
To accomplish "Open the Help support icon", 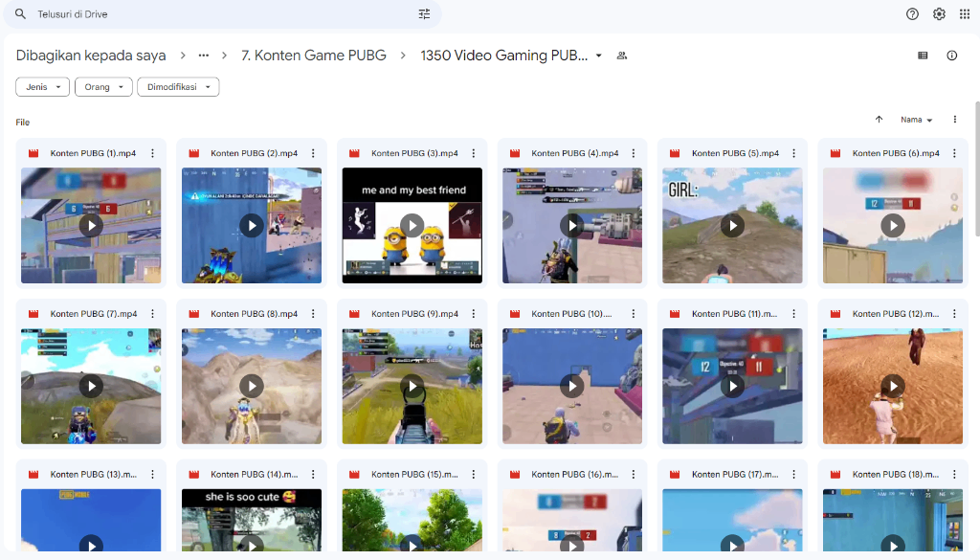I will click(x=912, y=14).
